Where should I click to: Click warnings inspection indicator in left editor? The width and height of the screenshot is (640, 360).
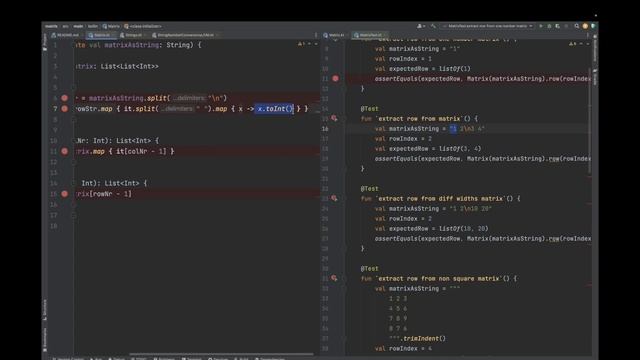[x=301, y=44]
